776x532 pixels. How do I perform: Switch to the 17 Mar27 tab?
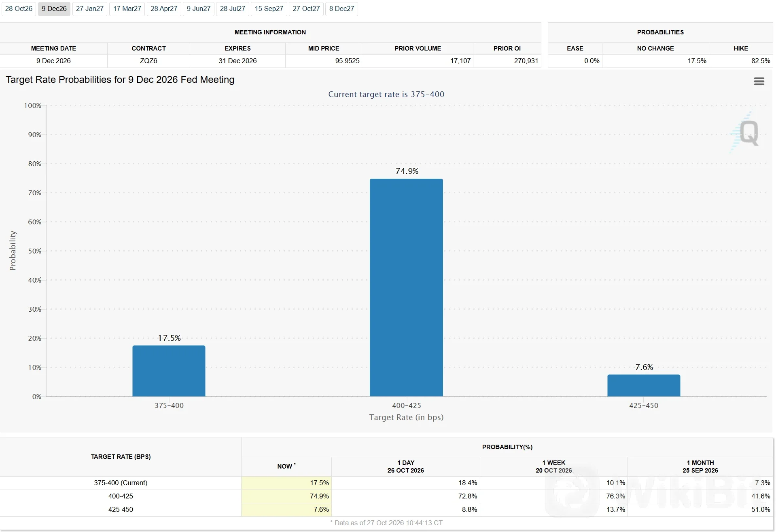click(127, 9)
